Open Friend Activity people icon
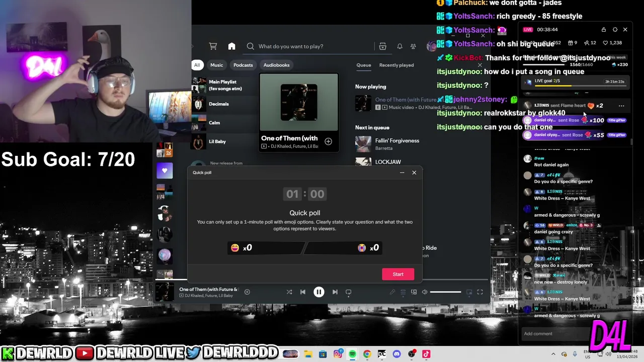644x362 pixels. (x=413, y=46)
